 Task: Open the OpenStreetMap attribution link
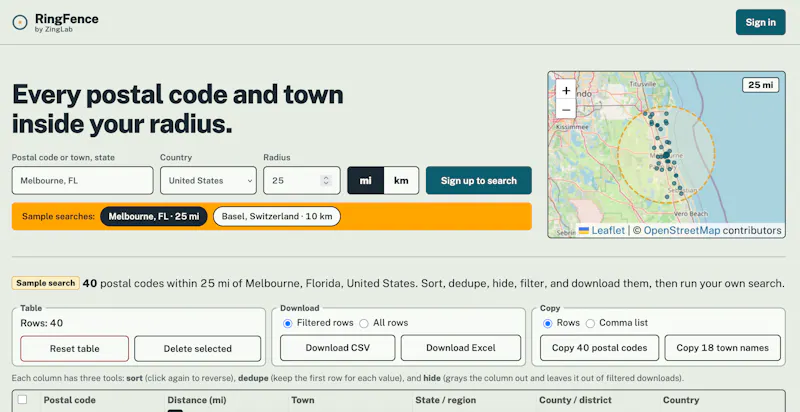[x=682, y=230]
